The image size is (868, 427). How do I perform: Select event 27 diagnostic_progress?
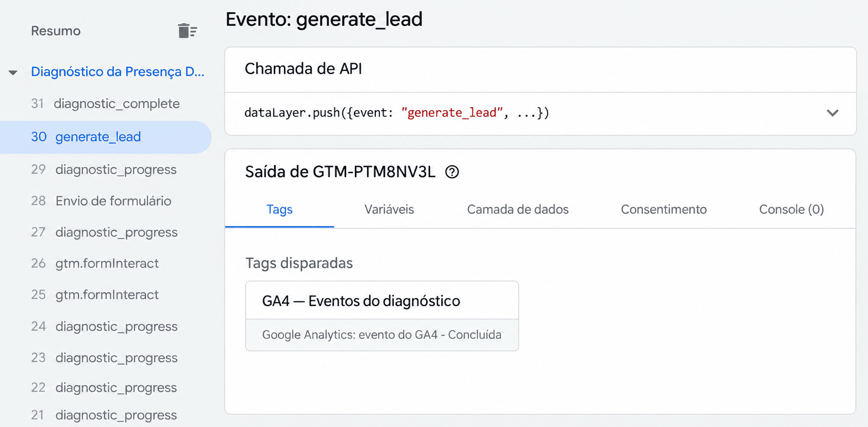(105, 232)
